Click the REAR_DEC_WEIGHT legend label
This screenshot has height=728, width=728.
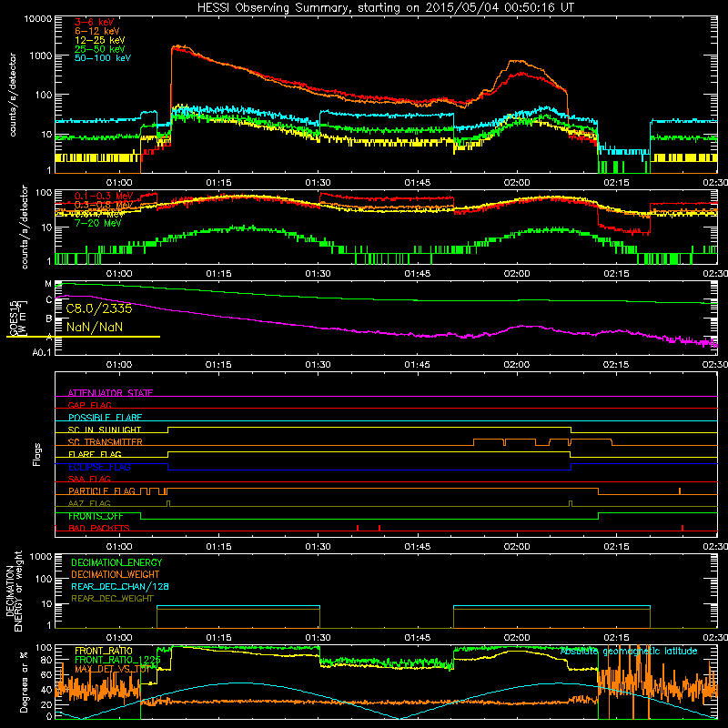tap(112, 599)
